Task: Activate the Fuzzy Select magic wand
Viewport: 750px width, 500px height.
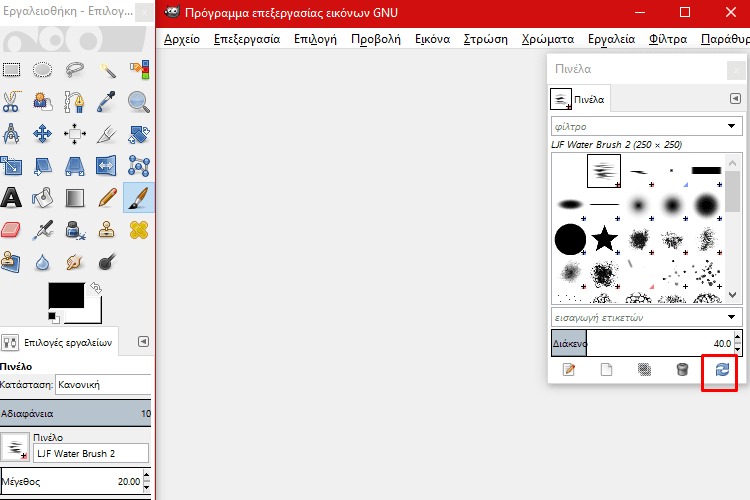Action: pyautogui.click(x=107, y=70)
